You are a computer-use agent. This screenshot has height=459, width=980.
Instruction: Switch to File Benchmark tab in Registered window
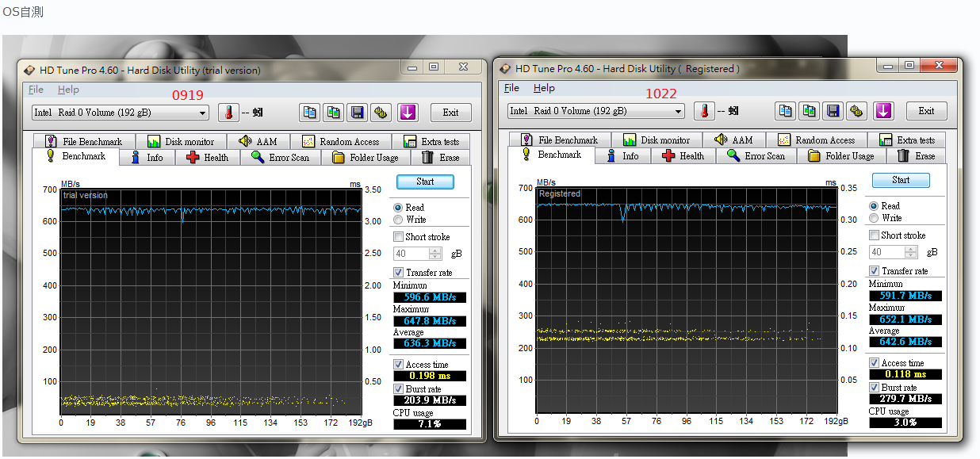pyautogui.click(x=560, y=140)
